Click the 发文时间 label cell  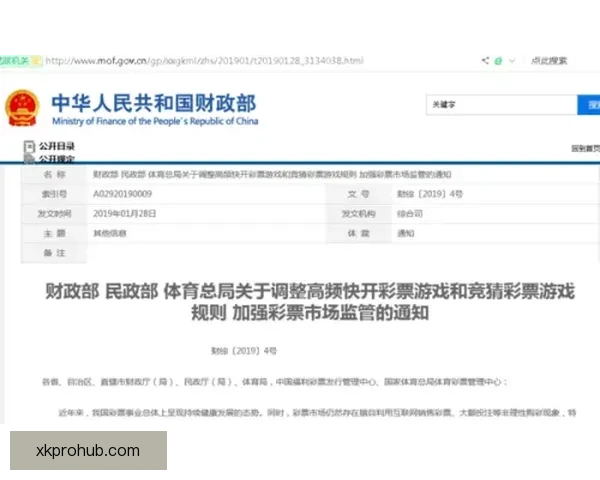pyautogui.click(x=54, y=214)
